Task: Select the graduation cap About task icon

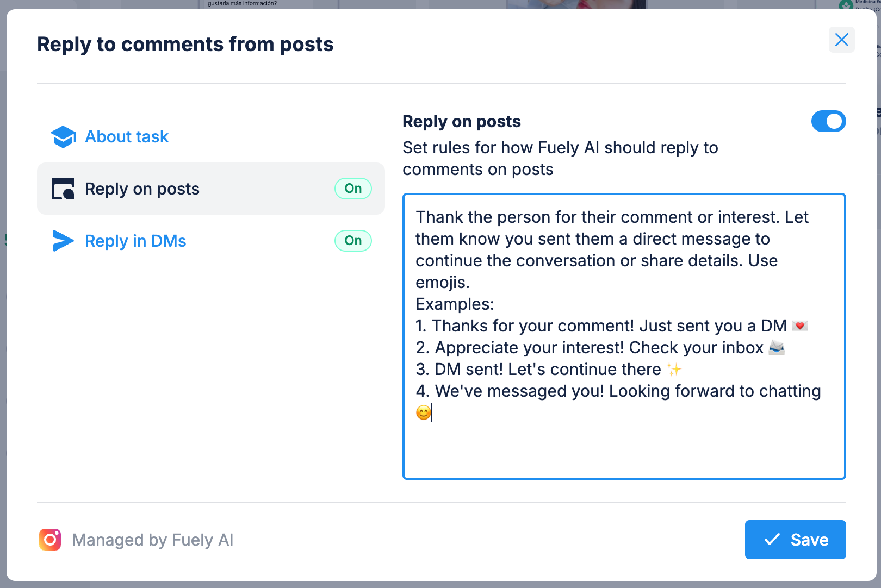Action: click(x=63, y=136)
